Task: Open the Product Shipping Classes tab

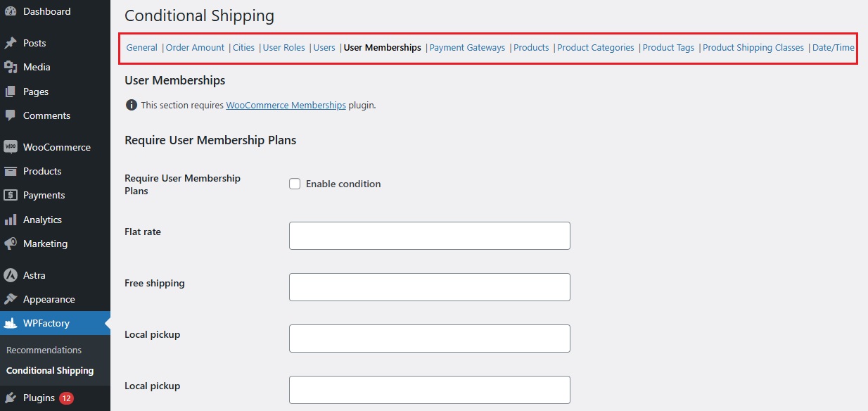Action: tap(753, 48)
